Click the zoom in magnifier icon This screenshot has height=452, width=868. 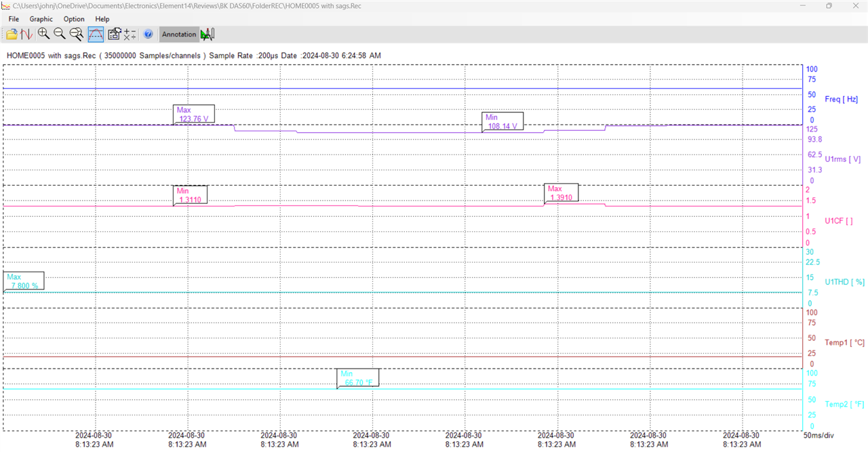point(43,34)
